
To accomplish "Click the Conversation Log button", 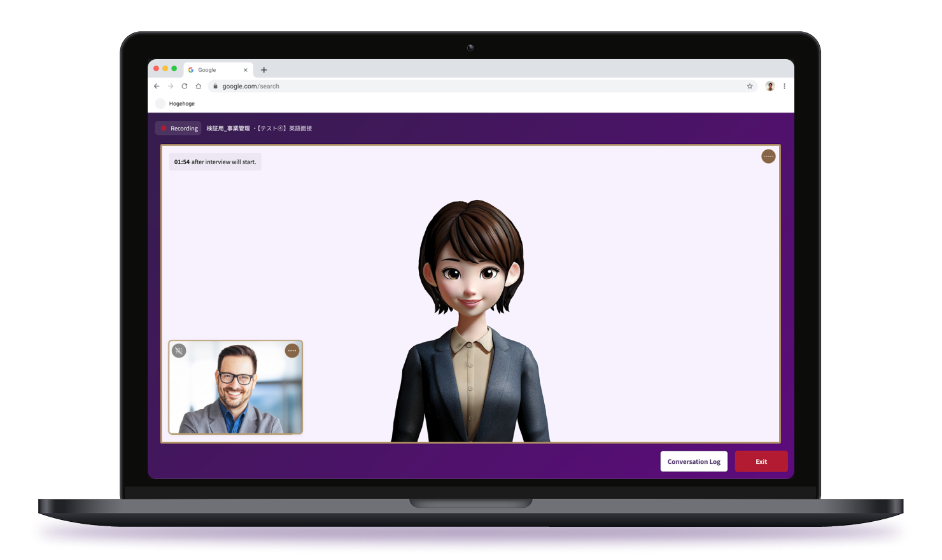I will [x=694, y=461].
